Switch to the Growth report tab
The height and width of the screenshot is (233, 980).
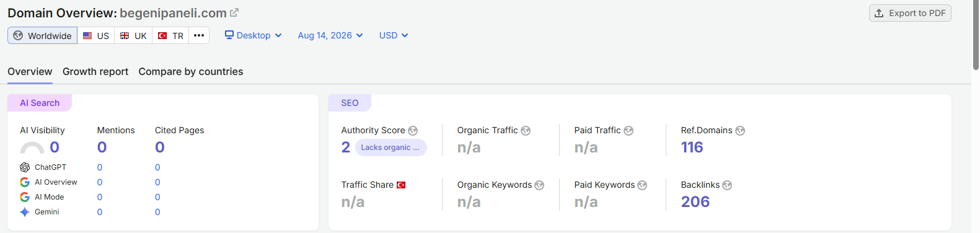tap(95, 72)
